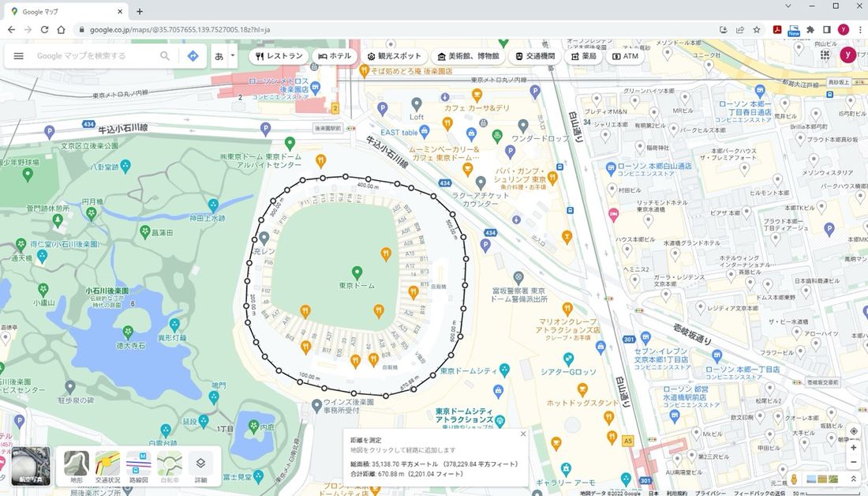The image size is (868, 496).
Task: Select the レストラン category chip
Action: tap(279, 56)
